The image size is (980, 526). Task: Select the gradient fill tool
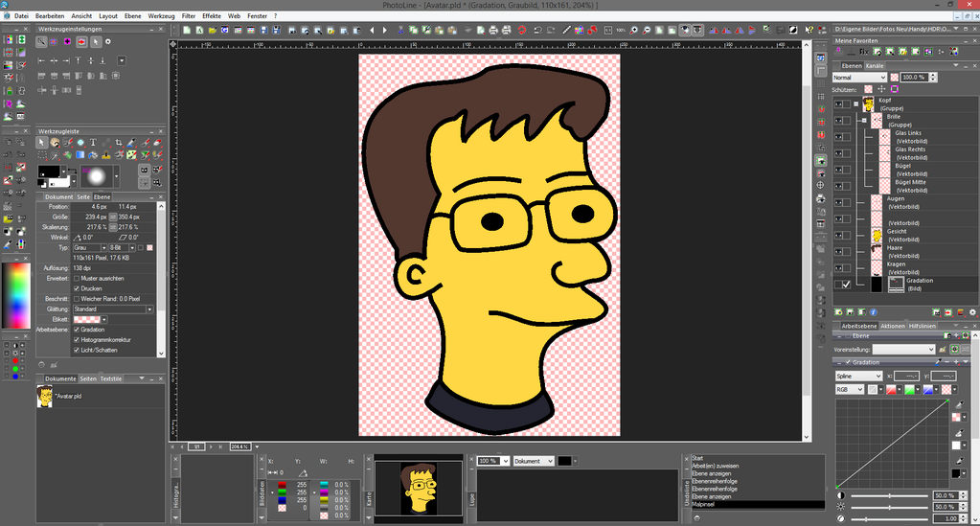pos(80,155)
